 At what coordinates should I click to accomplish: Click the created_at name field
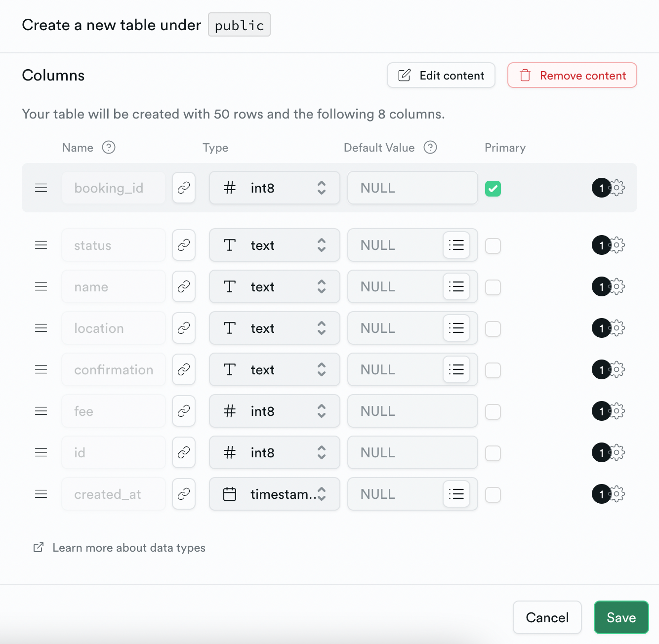tap(114, 494)
